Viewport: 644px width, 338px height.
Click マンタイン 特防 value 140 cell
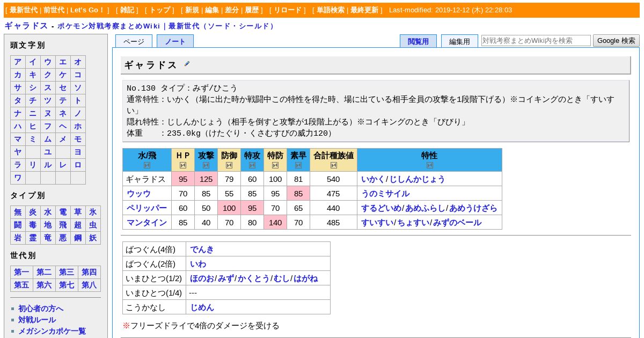pos(275,223)
